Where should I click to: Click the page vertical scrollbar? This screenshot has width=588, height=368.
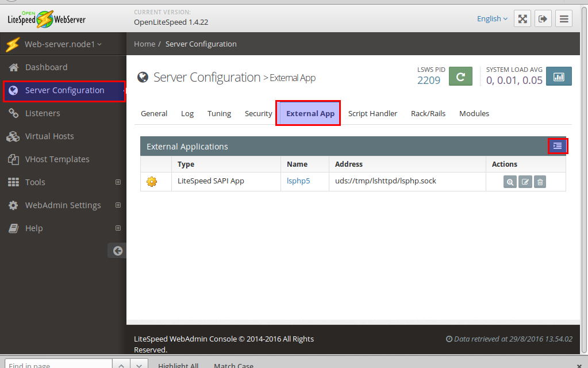584,180
